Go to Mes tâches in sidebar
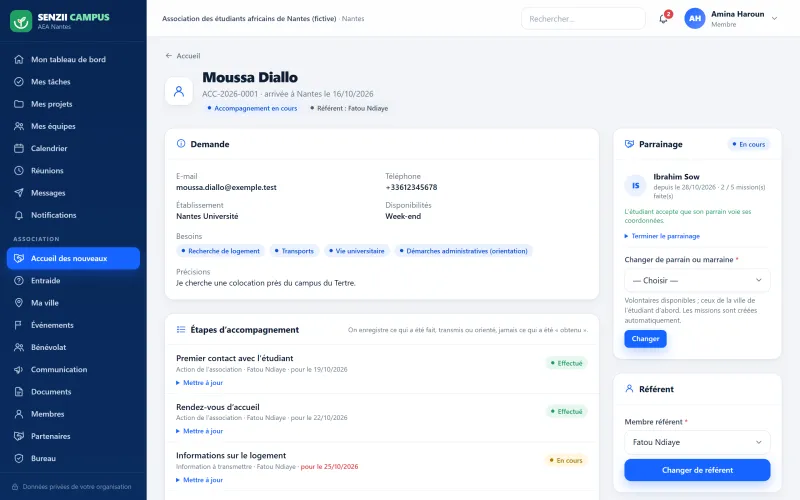Image resolution: width=800 pixels, height=500 pixels. pyautogui.click(x=73, y=82)
